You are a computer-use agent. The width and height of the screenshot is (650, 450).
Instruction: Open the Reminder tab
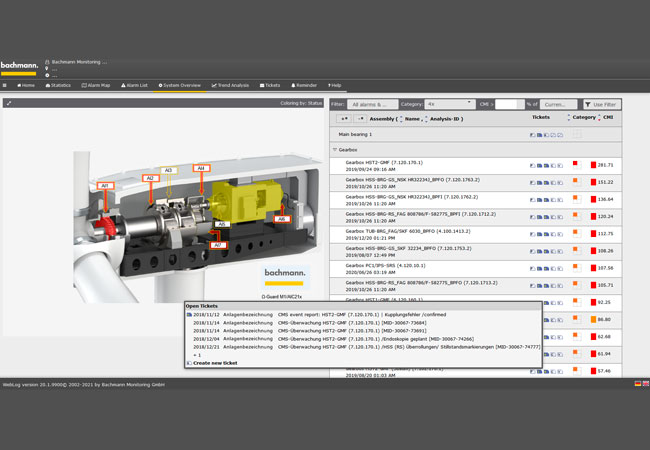tap(304, 85)
